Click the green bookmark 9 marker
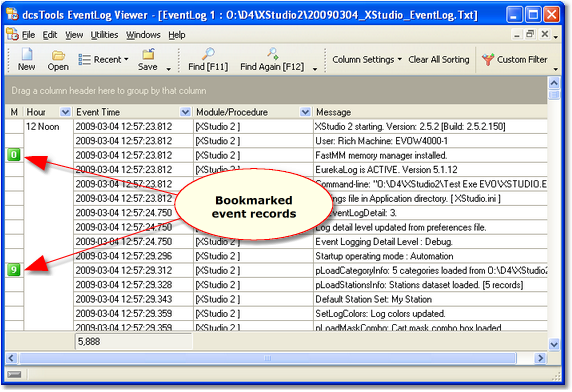 coord(14,270)
